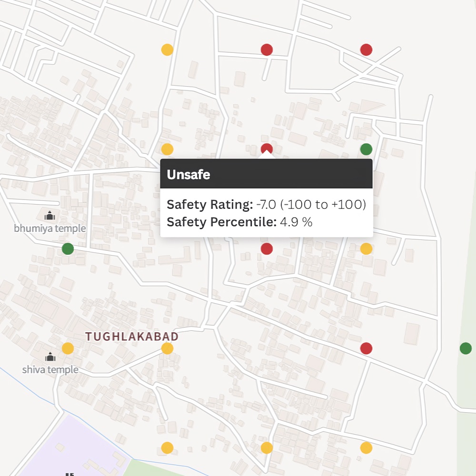Select the only yellow dot in the topmost row
The image size is (476, 476).
pos(167,50)
